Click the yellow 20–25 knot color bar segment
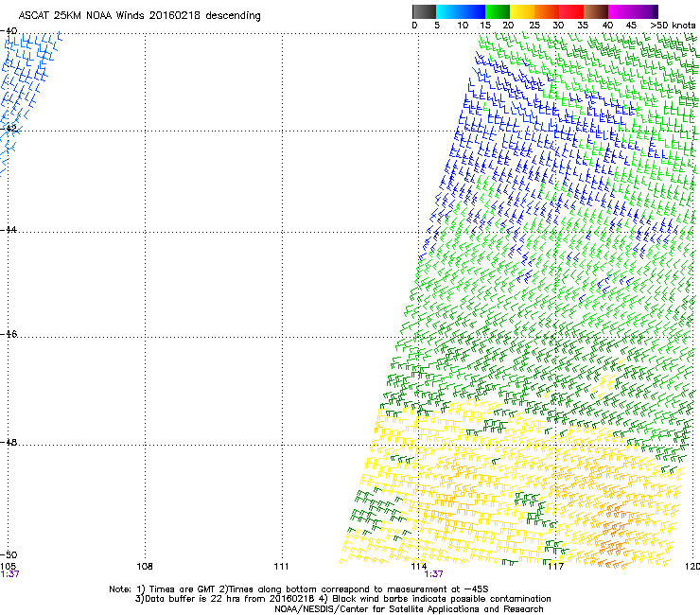Screen dimensions: 700x615 pyautogui.click(x=522, y=11)
